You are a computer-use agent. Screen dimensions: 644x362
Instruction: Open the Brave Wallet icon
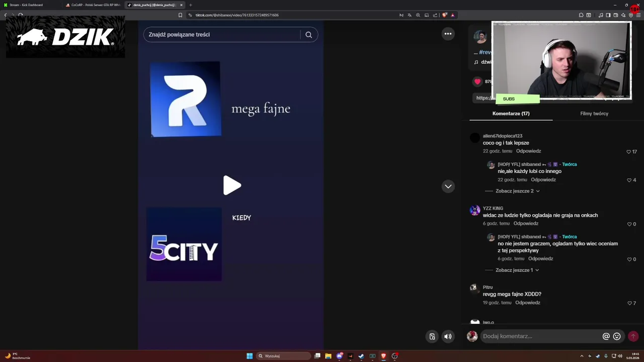point(616,15)
